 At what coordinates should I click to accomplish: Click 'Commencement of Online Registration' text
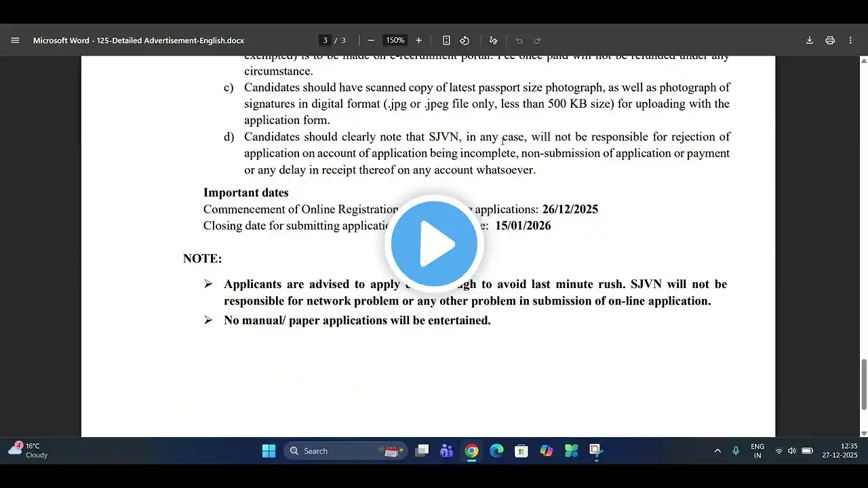click(x=300, y=209)
